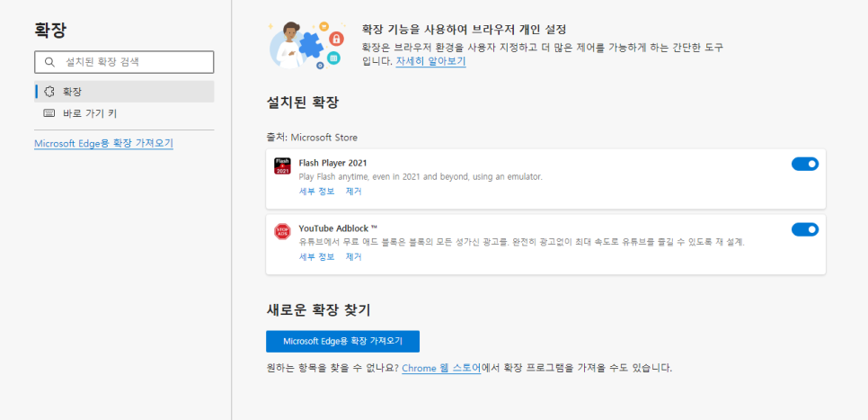Click the YouTube Adblock stop-ads icon
Viewport: 868px width, 420px height.
pyautogui.click(x=282, y=232)
